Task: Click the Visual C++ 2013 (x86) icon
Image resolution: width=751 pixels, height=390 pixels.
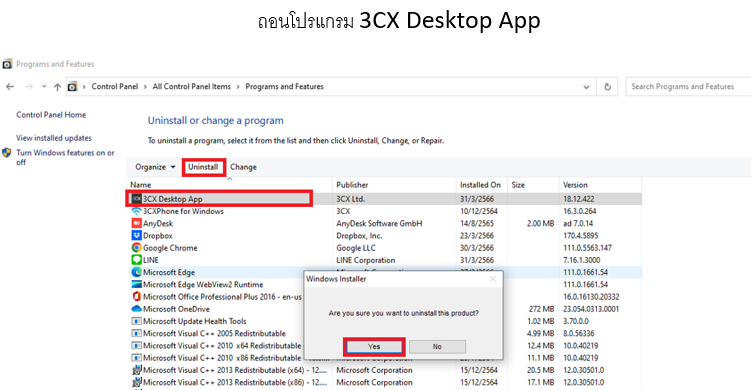Action: (137, 382)
